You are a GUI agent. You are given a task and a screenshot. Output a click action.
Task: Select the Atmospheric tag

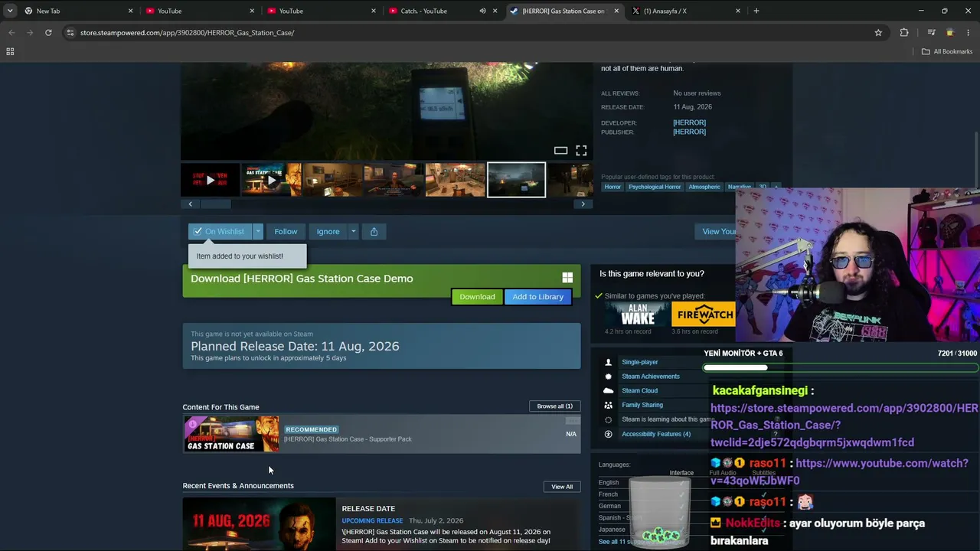pyautogui.click(x=704, y=187)
